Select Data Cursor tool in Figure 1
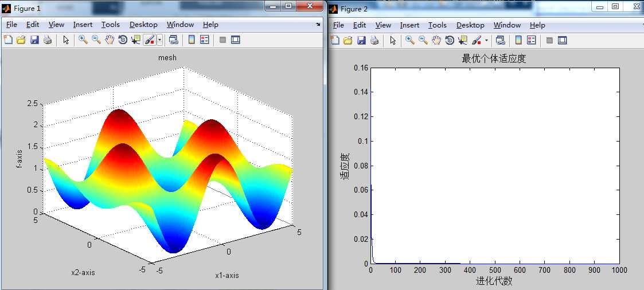The height and width of the screenshot is (290, 644). [x=135, y=40]
